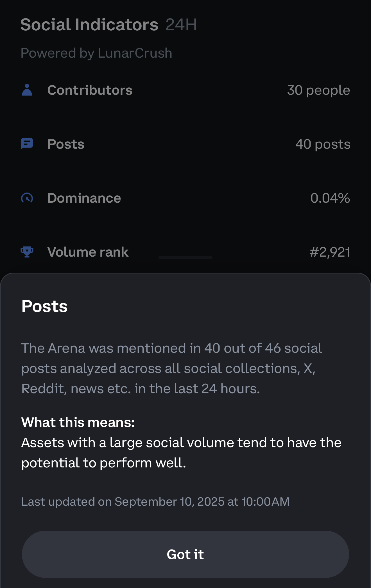Tap the Powered by LunarCrush text

pos(96,53)
